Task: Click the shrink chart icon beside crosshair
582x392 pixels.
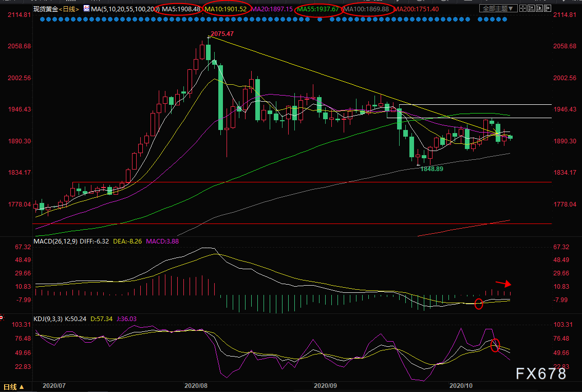Action: coord(532,9)
